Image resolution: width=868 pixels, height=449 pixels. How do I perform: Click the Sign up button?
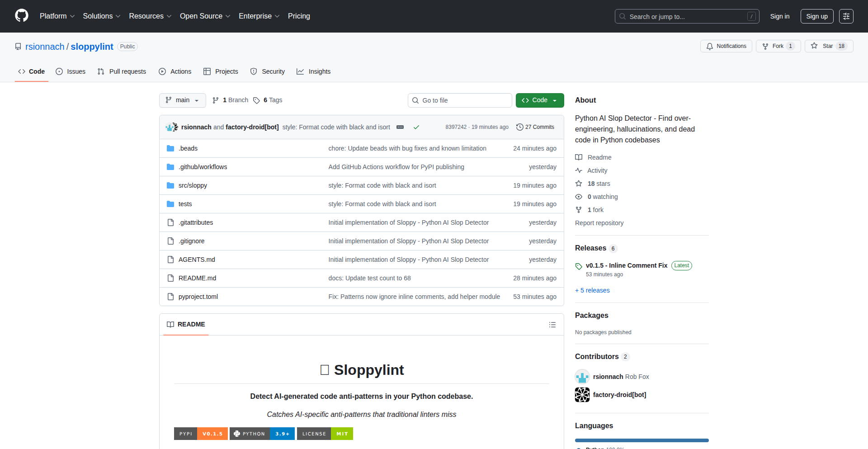pyautogui.click(x=816, y=16)
